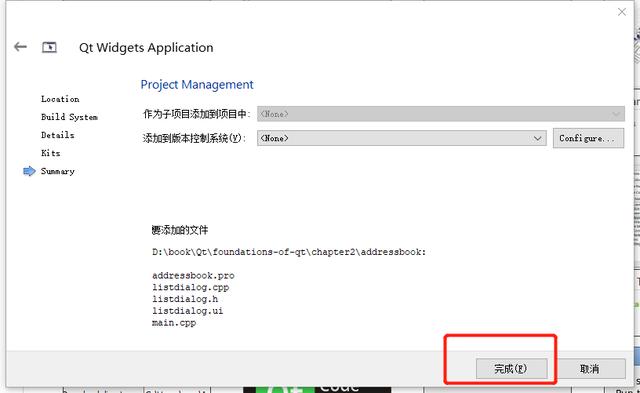Viewport: 640px width, 393px height.
Task: Click the main.cpp file name
Action: (174, 323)
